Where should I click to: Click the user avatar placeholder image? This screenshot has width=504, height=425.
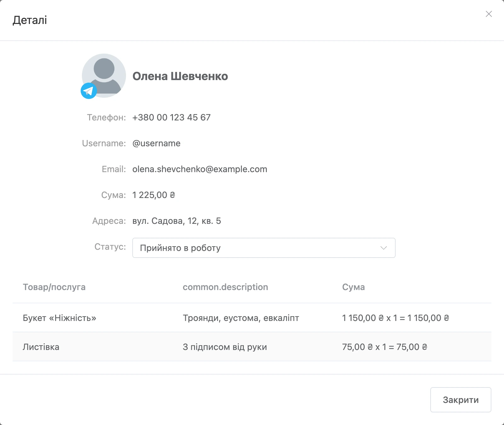tap(104, 76)
